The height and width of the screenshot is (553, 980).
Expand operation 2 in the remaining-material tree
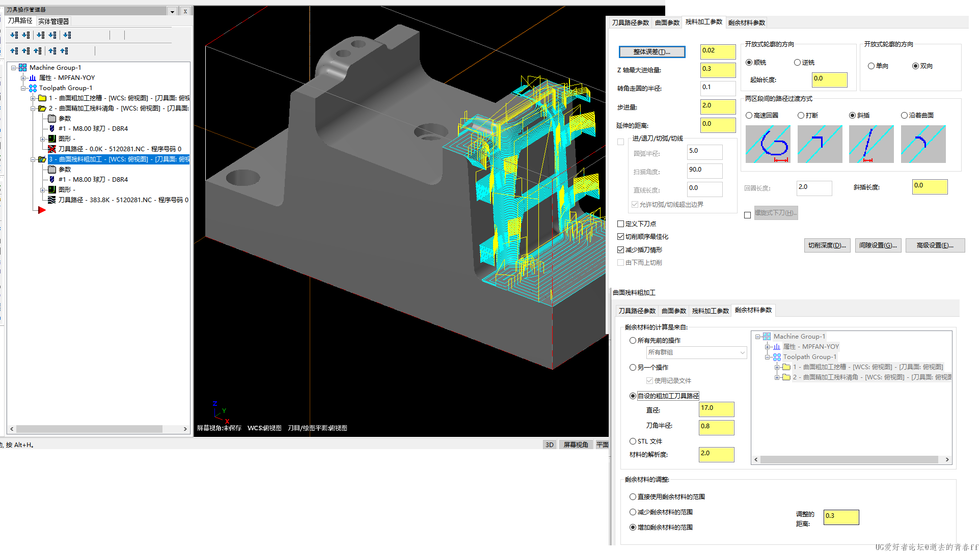[777, 377]
